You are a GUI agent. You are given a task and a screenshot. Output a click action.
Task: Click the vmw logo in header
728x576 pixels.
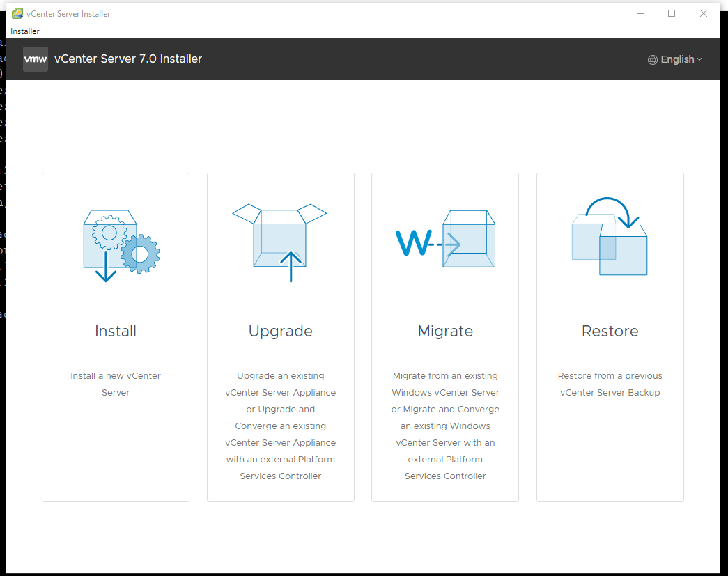(x=36, y=59)
